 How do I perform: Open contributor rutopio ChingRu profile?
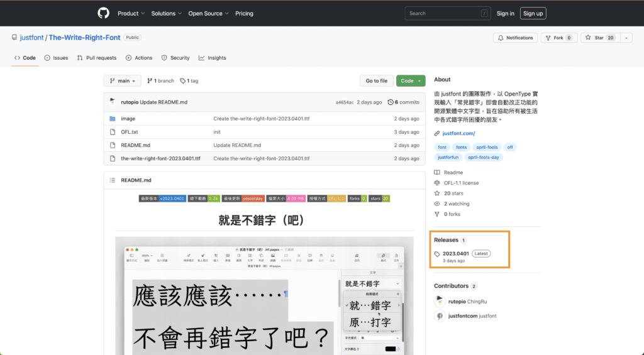467,302
